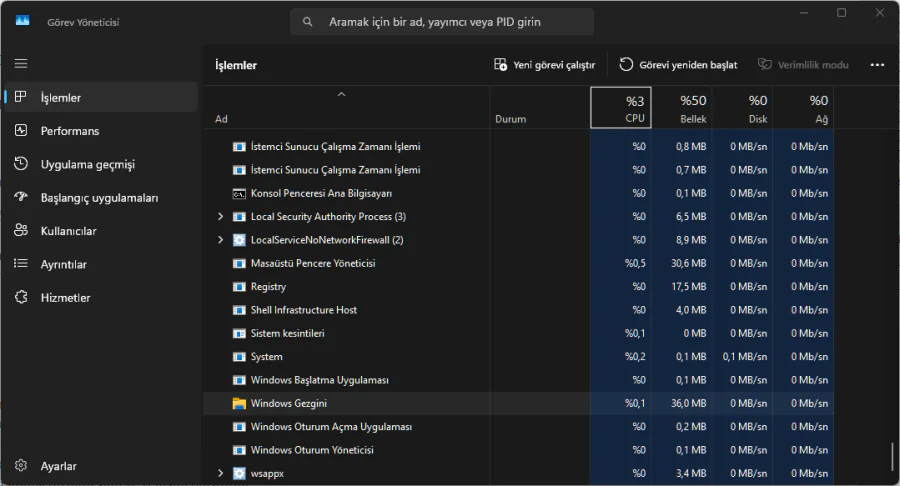Viewport: 900px width, 486px height.
Task: Click the 17,5 MB memory value
Action: point(689,286)
